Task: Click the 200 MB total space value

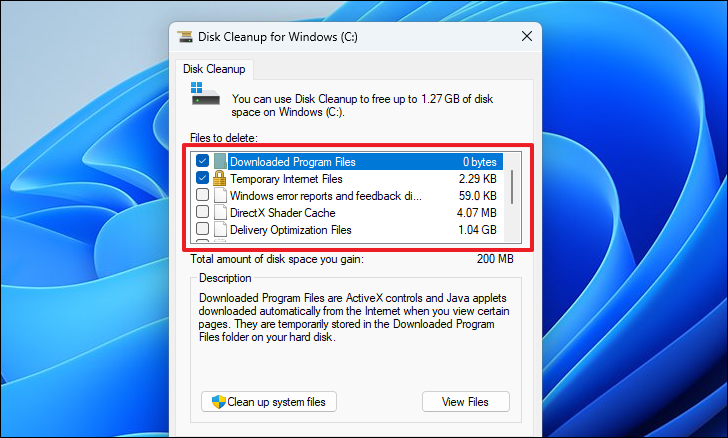Action: click(495, 259)
